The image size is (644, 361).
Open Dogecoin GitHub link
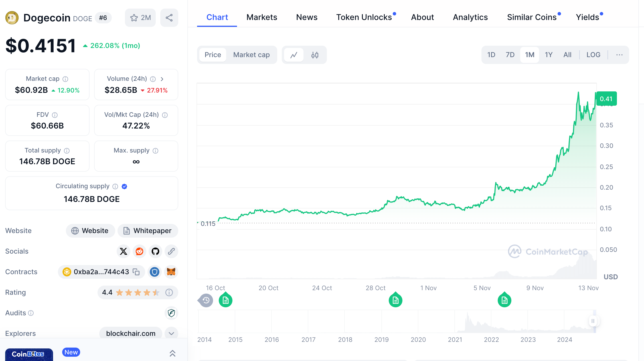point(155,251)
